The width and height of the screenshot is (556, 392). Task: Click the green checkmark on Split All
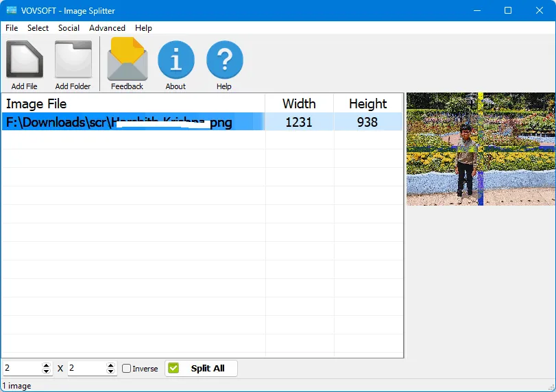173,368
